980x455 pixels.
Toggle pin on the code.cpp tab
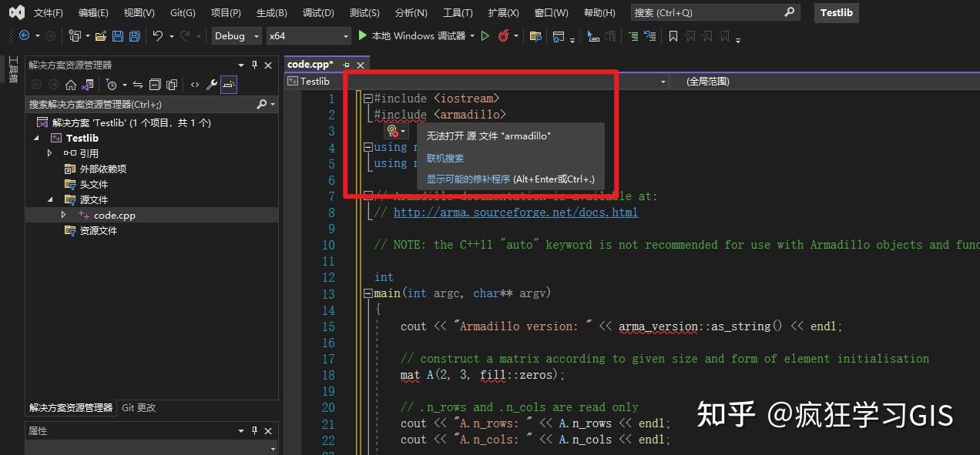click(346, 65)
